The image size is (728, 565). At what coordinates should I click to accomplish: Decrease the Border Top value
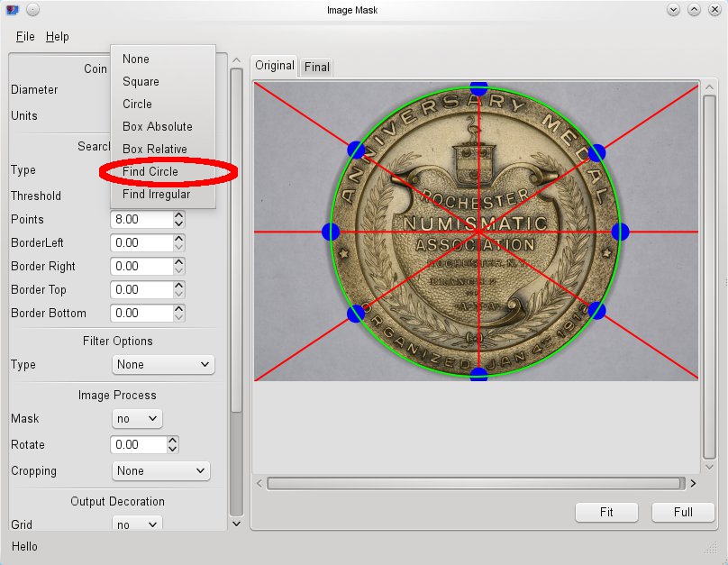tap(178, 294)
